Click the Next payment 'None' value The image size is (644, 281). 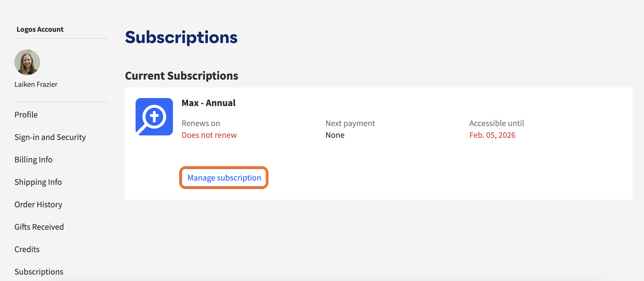tap(335, 135)
